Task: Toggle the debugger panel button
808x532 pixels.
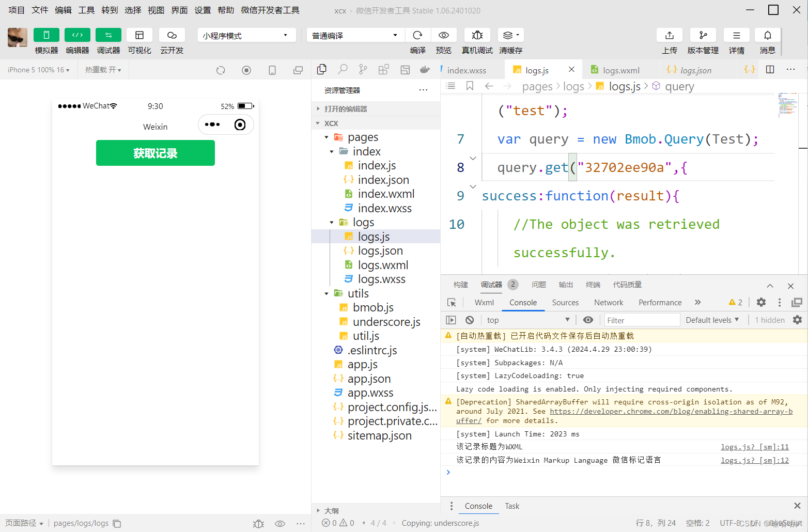Action: (x=108, y=35)
